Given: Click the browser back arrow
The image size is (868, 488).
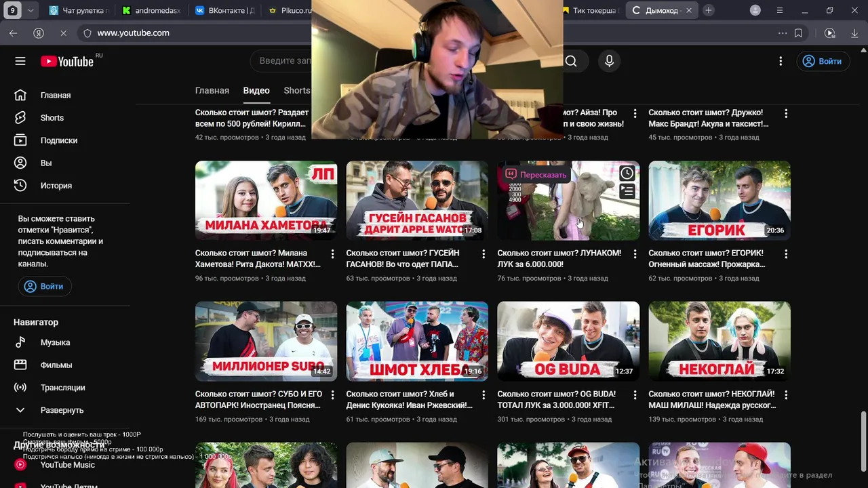Looking at the screenshot, I should (x=14, y=33).
